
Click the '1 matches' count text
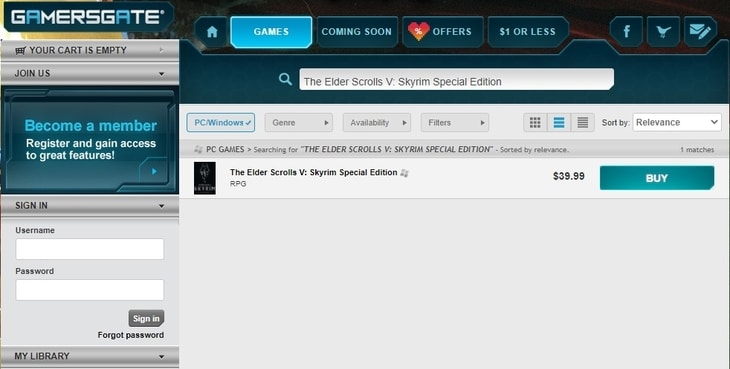[x=697, y=150]
